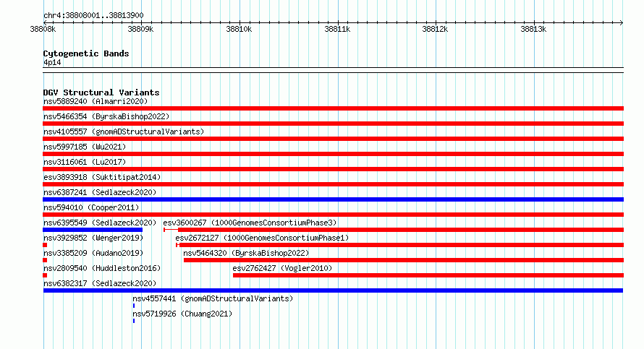This screenshot has width=644, height=349.
Task: Click the red bar under esv2762427
Action: [x=428, y=275]
